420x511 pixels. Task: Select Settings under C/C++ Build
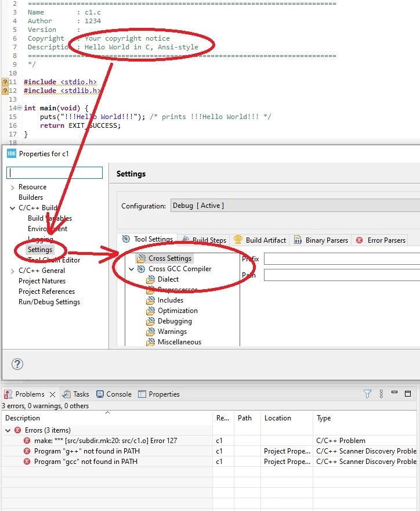[39, 250]
